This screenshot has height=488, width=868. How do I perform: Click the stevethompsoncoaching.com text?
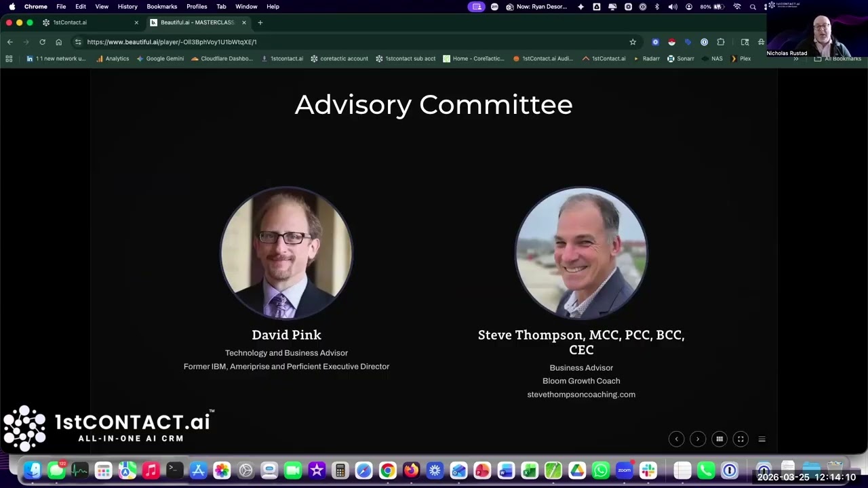pyautogui.click(x=581, y=394)
